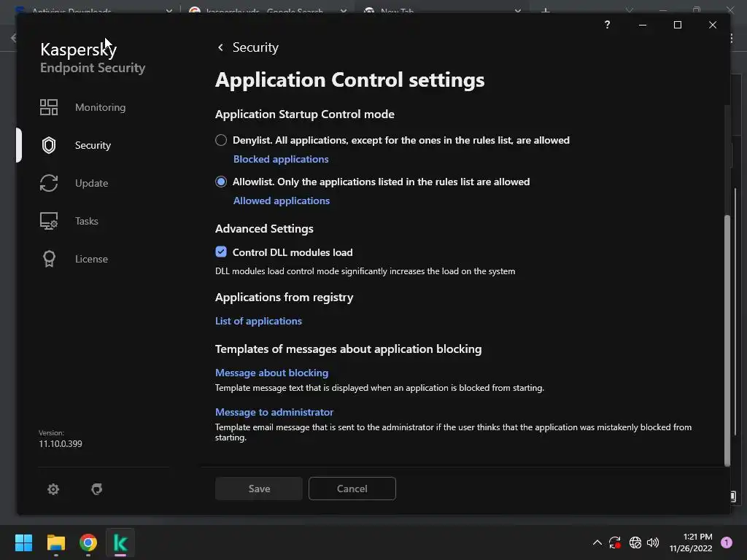Click the License ribbon badge icon

[49, 259]
